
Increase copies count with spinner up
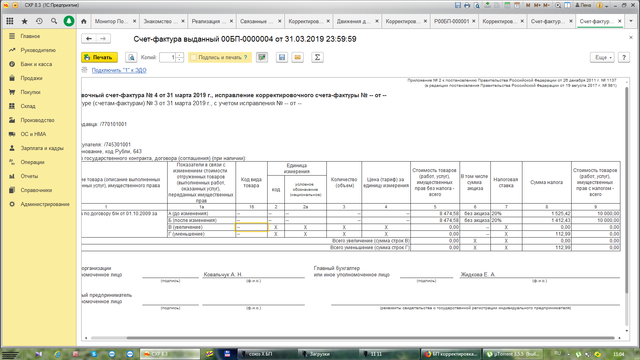[x=180, y=55]
